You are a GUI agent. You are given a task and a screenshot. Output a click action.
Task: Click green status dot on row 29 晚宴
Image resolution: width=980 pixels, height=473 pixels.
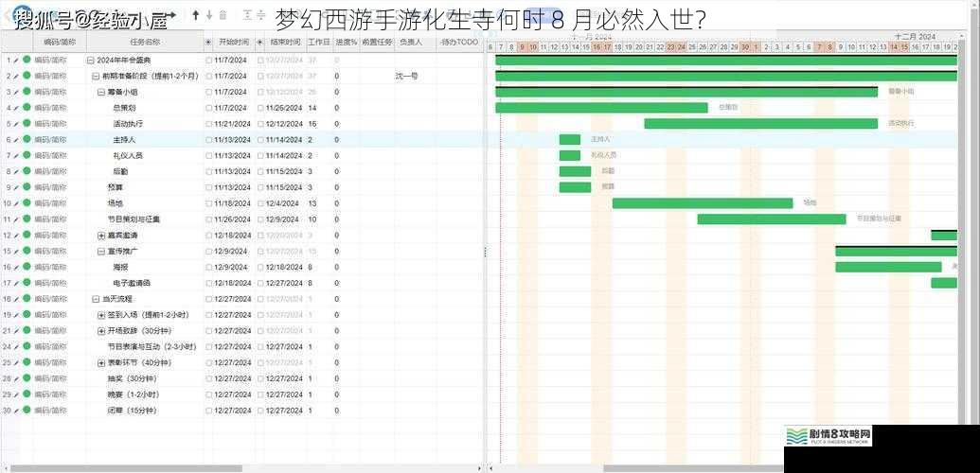pyautogui.click(x=27, y=394)
